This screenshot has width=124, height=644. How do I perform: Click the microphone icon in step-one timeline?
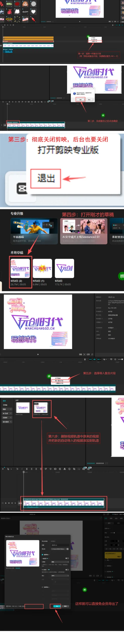point(113,25)
